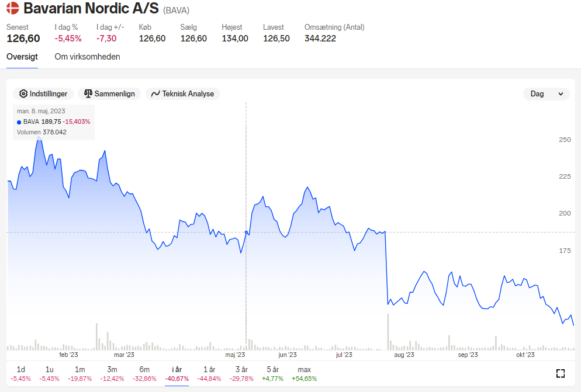This screenshot has width=581, height=392.
Task: Select the 3 år time range
Action: 241,374
